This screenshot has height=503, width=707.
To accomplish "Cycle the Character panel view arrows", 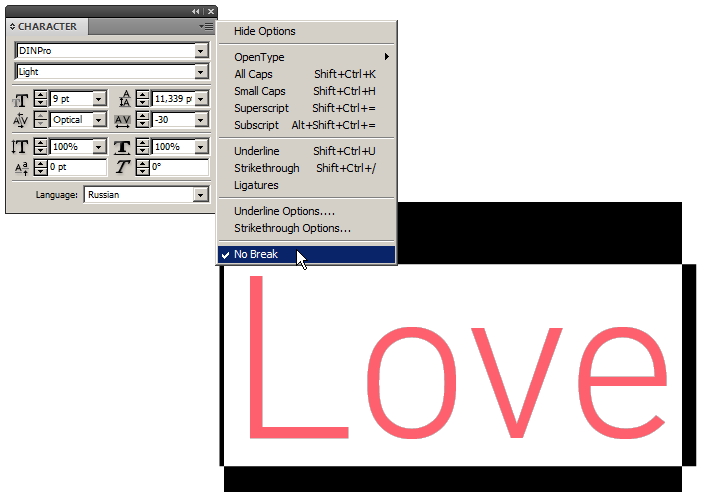I will point(12,27).
